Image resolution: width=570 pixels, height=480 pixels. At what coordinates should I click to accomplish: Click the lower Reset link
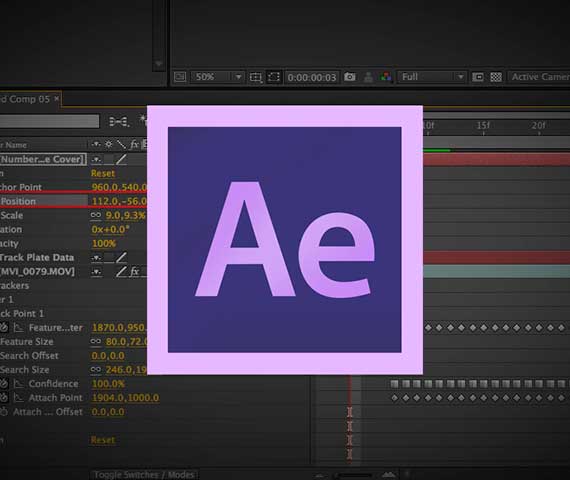pyautogui.click(x=103, y=440)
